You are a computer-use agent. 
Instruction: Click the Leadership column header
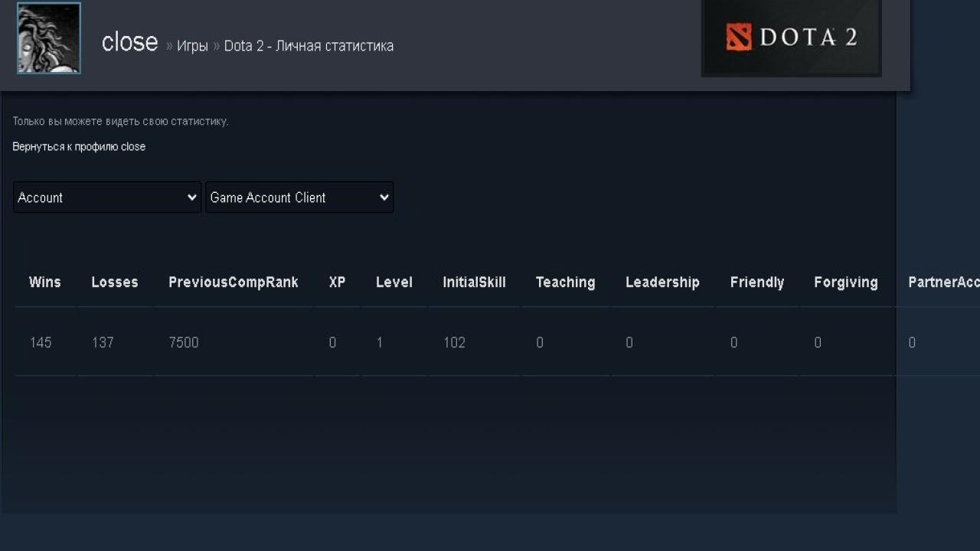(662, 282)
